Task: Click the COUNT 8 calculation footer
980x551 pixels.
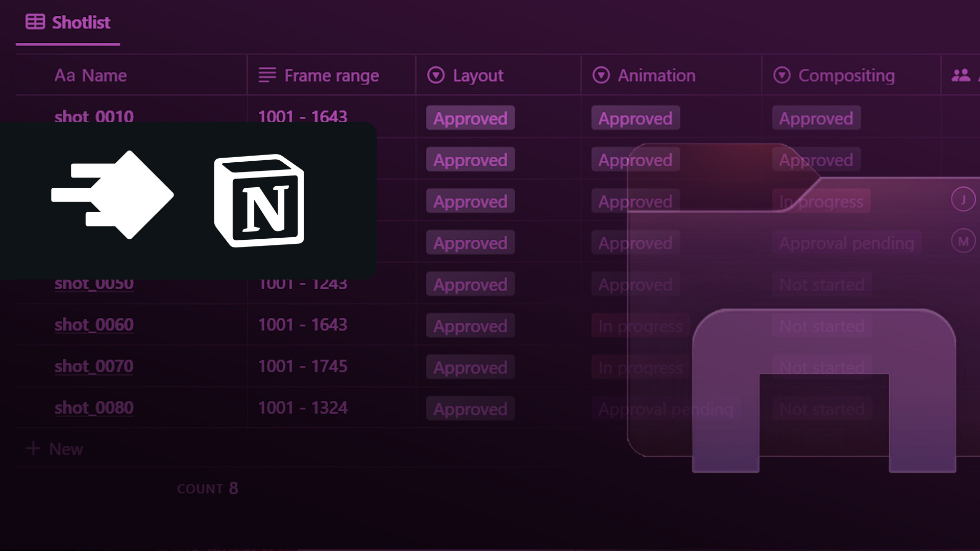Action: click(x=208, y=488)
